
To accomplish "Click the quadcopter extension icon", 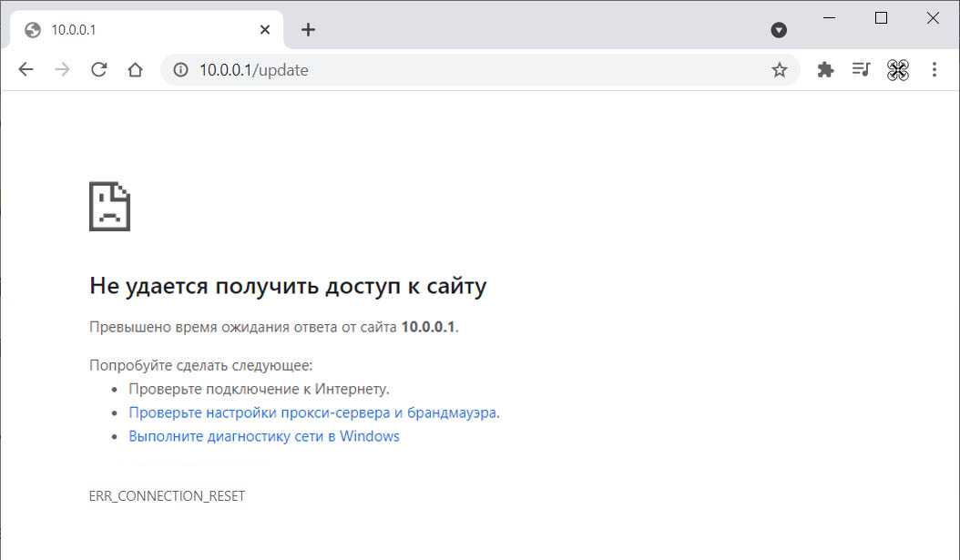I will 897,70.
